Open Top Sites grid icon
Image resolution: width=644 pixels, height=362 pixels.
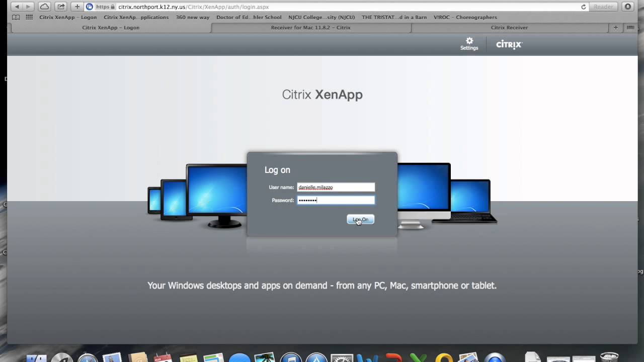point(29,17)
